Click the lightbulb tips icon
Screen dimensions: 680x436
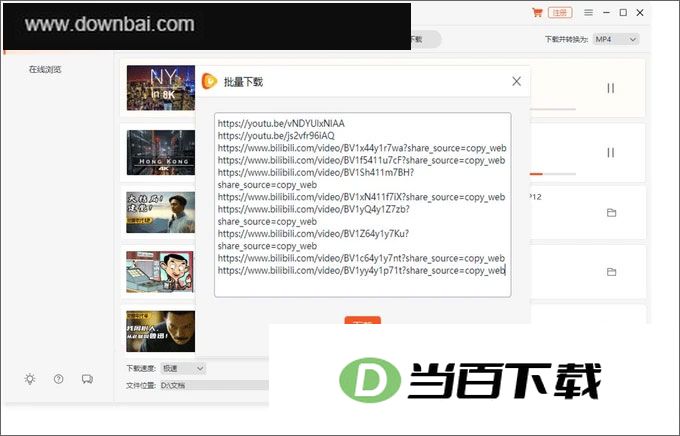click(x=30, y=379)
